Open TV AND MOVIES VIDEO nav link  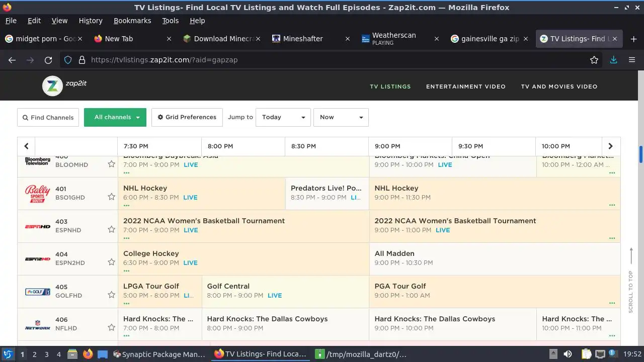coord(559,86)
